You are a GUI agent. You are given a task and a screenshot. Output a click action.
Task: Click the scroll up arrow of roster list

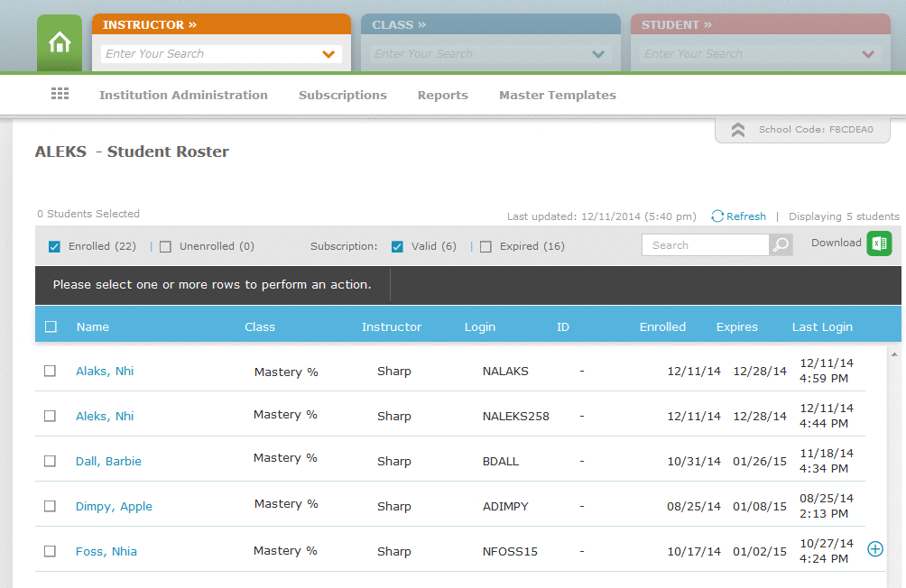894,354
